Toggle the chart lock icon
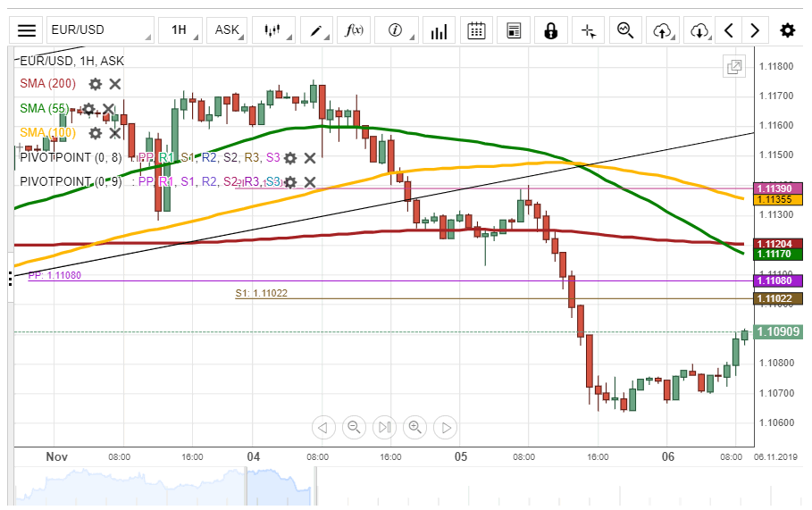This screenshot has width=812, height=510. (550, 30)
